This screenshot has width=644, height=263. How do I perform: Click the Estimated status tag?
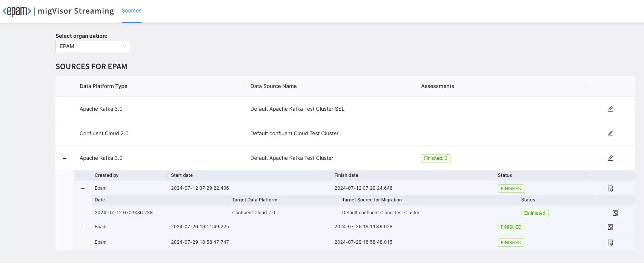click(535, 213)
